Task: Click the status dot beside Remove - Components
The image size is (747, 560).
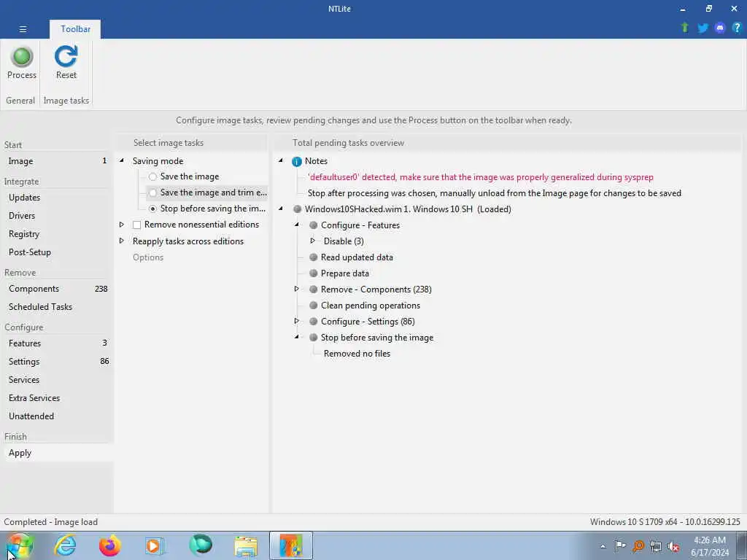Action: coord(314,289)
